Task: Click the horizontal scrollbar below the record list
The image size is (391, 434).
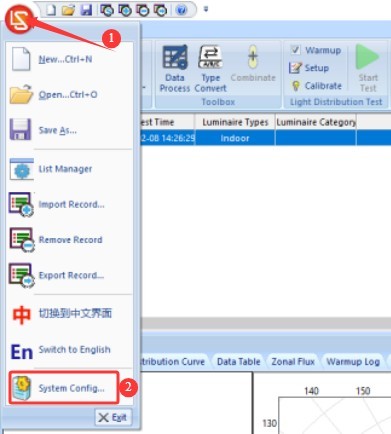Action: tap(265, 323)
